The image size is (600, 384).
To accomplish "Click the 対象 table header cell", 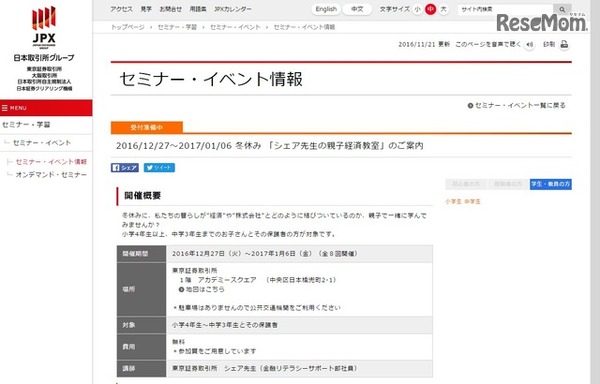I will pyautogui.click(x=142, y=325).
